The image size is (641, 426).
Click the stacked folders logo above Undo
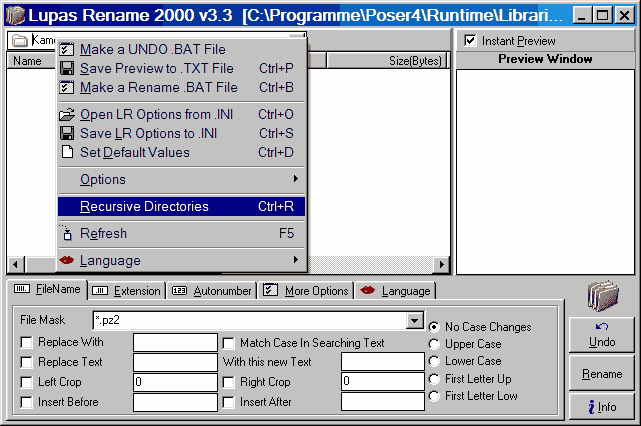(603, 296)
